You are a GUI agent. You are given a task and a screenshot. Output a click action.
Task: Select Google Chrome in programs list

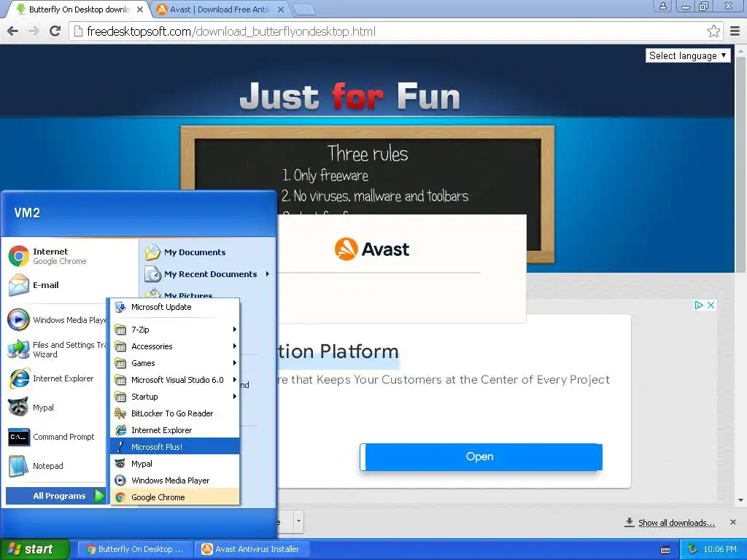tap(175, 497)
